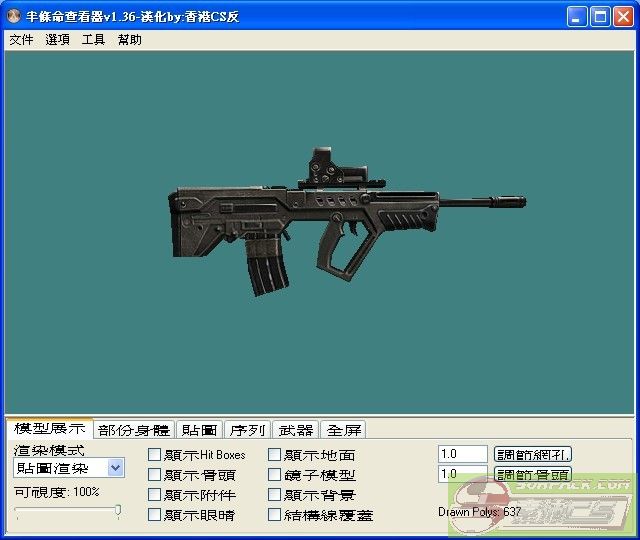640x540 pixels.
Task: Enable the 顯示附件 checkbox
Action: click(x=154, y=495)
